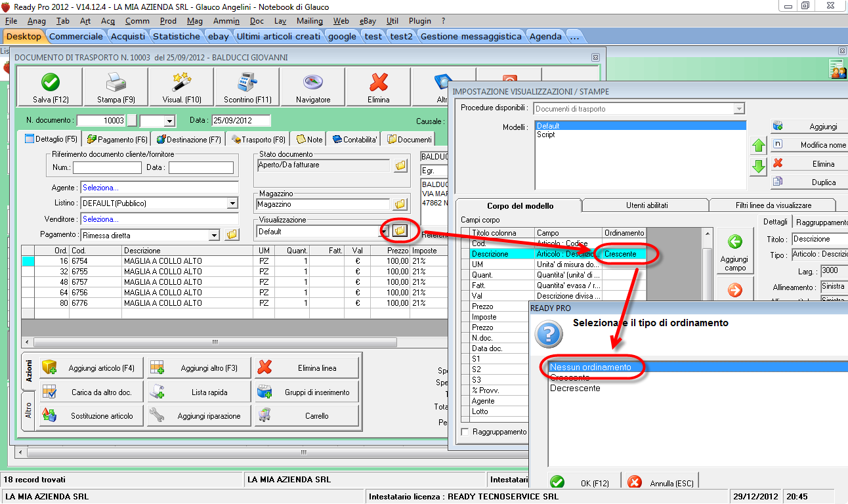Switch to the Commerciale tab
848x504 pixels.
click(x=76, y=36)
